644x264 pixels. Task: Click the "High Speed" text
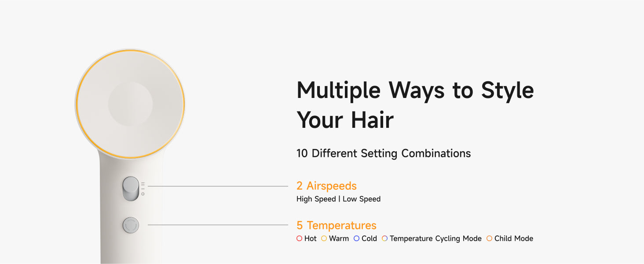(x=316, y=199)
